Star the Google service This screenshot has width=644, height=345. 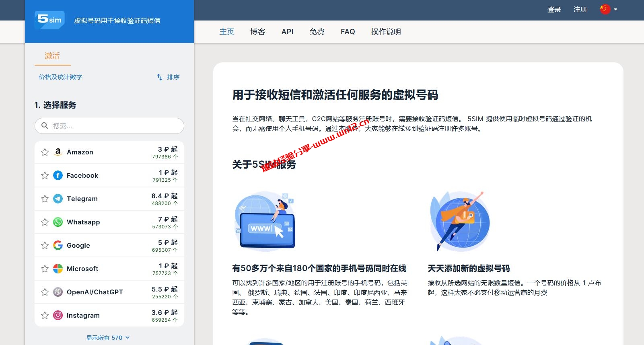coord(45,245)
